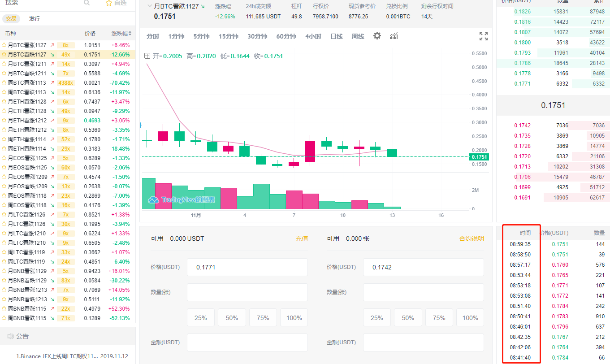
Task: Open the Binance JEX上线周LTC期权 announcement
Action: point(57,356)
